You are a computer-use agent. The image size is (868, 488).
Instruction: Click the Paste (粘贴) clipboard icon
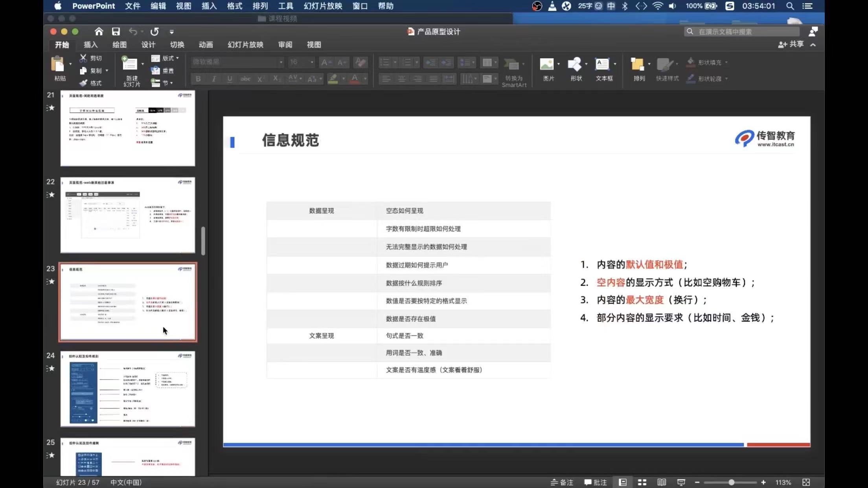[58, 64]
